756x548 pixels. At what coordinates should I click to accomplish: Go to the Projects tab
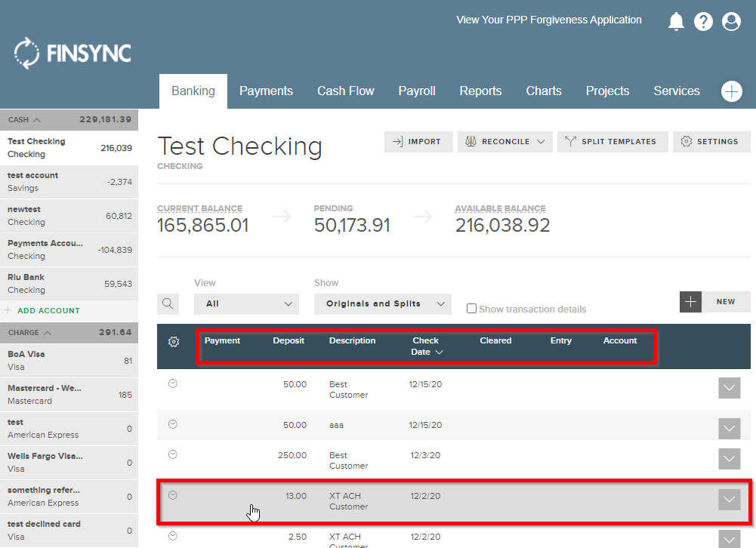[607, 91]
